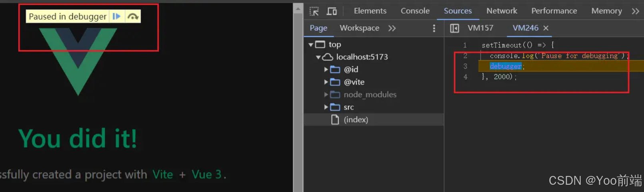Step over next function call in overlay

click(x=133, y=16)
